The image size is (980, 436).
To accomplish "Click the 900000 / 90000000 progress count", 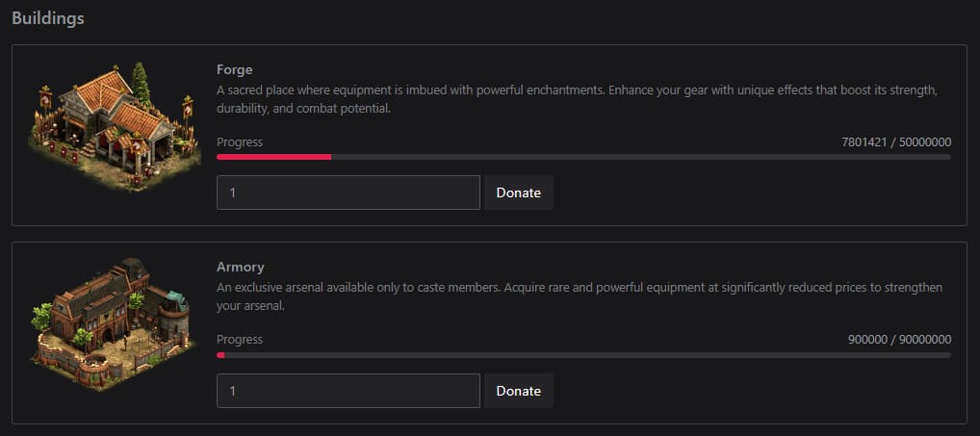I will click(899, 339).
